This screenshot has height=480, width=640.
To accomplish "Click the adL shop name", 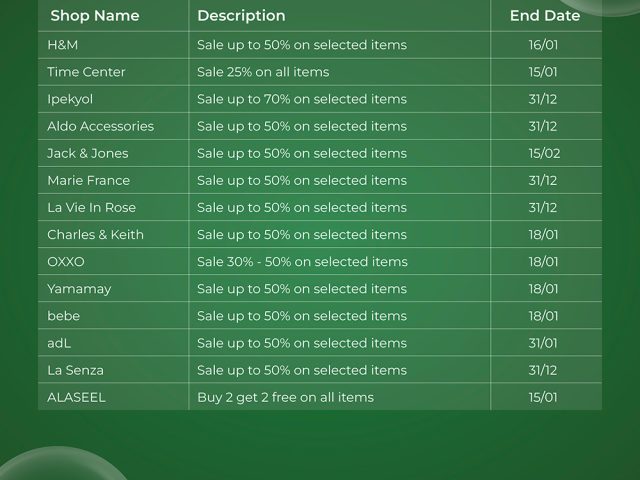I will 59,342.
